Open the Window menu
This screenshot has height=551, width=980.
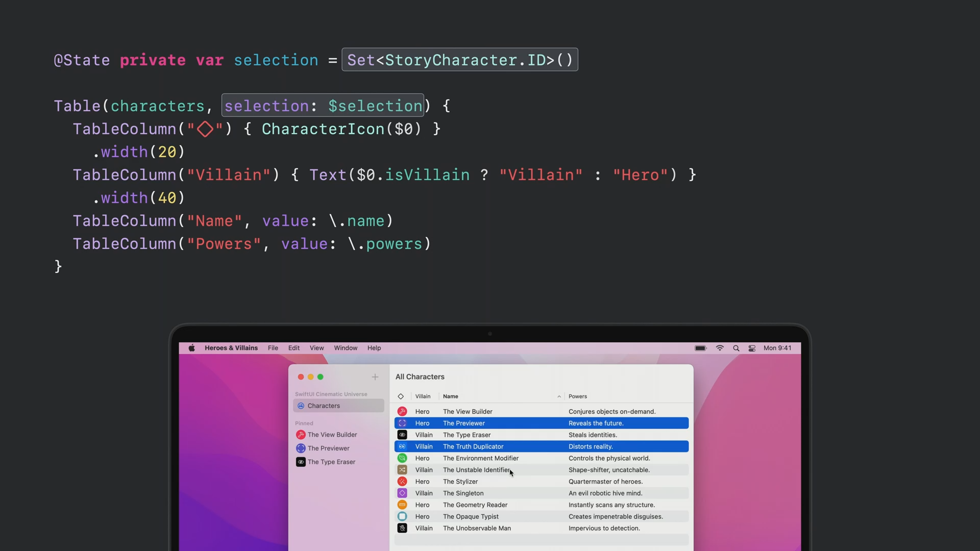click(346, 348)
